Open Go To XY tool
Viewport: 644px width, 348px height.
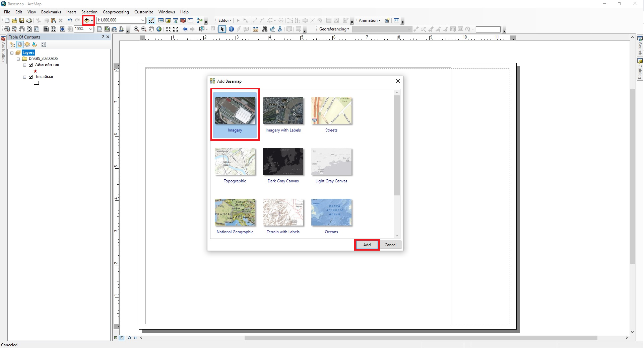point(280,29)
